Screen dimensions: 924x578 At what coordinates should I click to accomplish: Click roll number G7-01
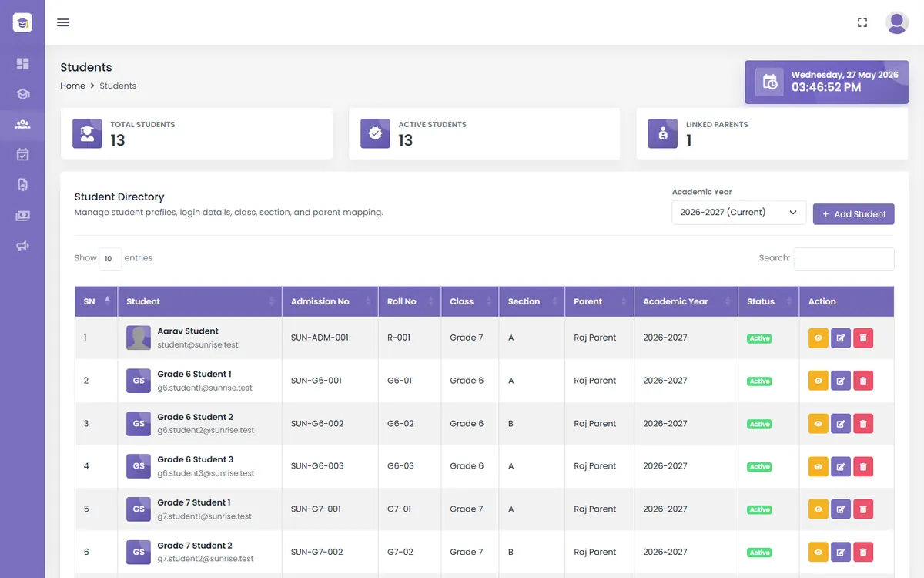[x=400, y=509]
